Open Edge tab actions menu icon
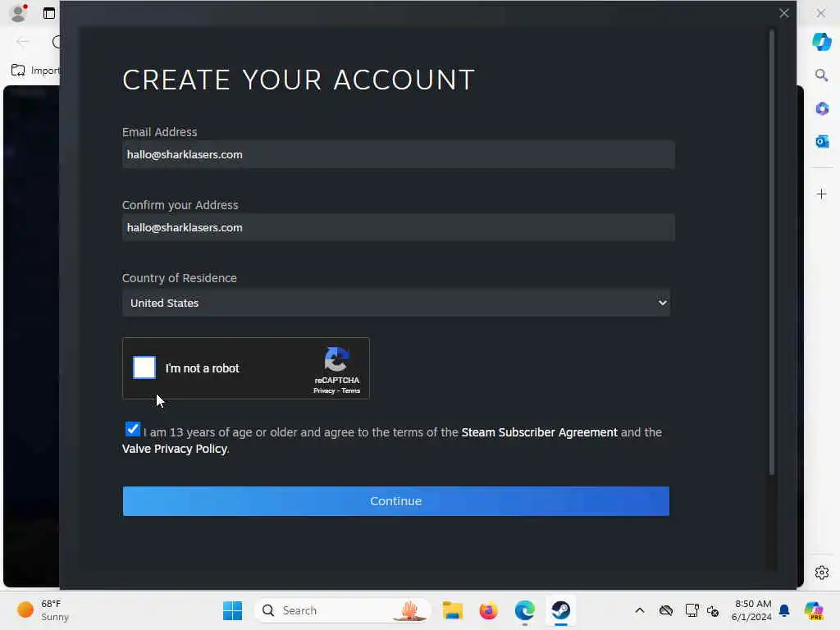 tap(48, 13)
